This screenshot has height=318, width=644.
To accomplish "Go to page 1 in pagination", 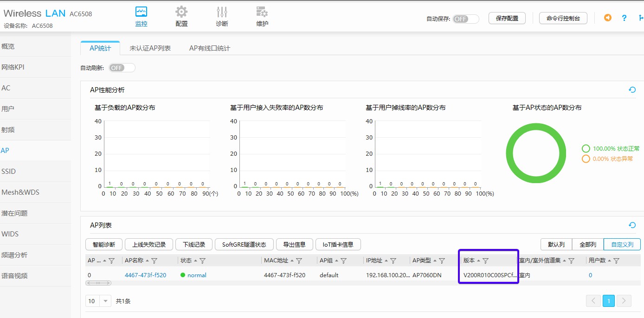I will [609, 301].
